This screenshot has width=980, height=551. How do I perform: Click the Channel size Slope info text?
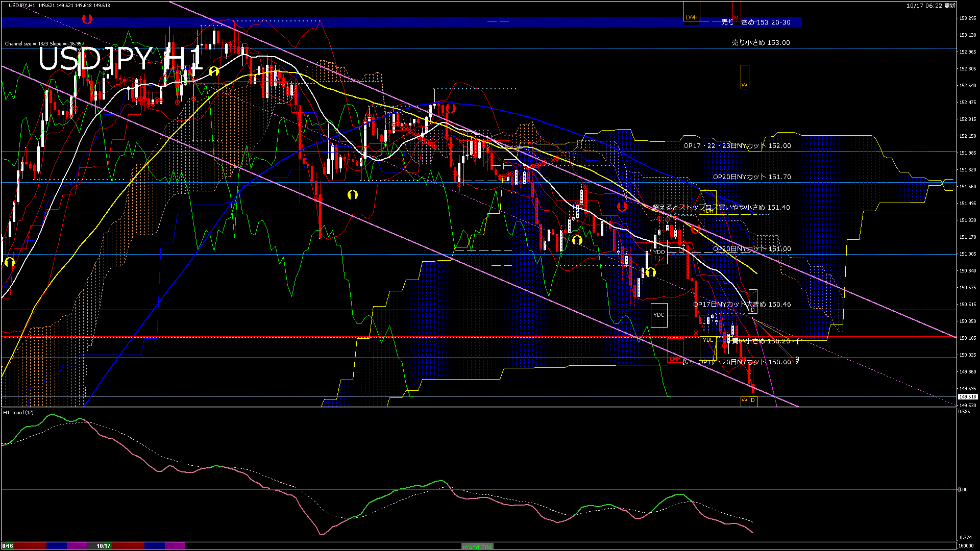click(x=43, y=44)
